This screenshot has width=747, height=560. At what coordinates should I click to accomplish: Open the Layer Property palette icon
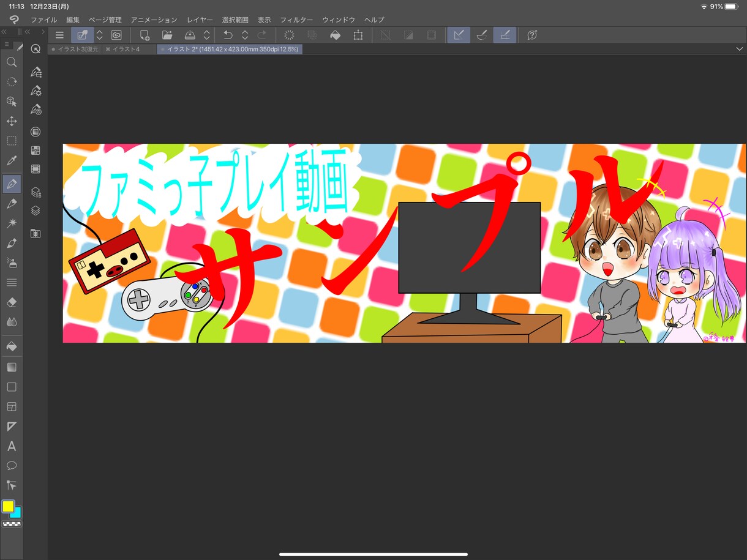(36, 192)
